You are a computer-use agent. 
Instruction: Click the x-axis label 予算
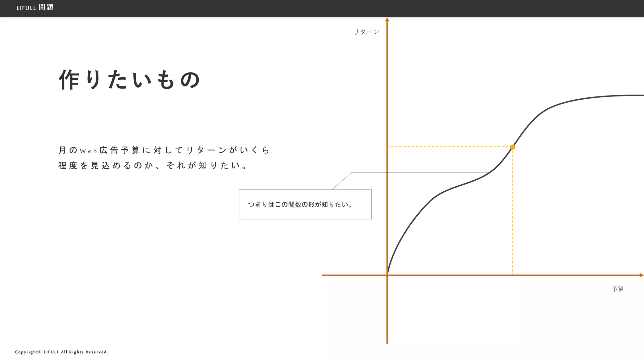(618, 289)
